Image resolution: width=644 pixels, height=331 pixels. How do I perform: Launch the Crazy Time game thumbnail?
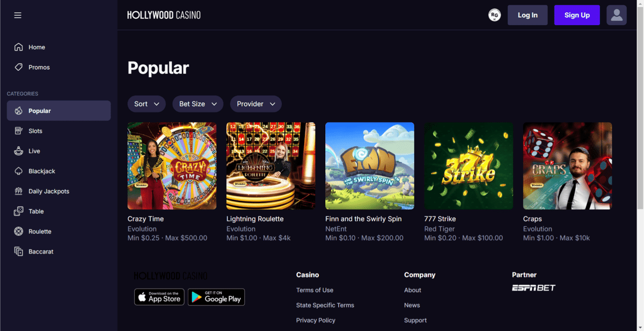click(172, 165)
